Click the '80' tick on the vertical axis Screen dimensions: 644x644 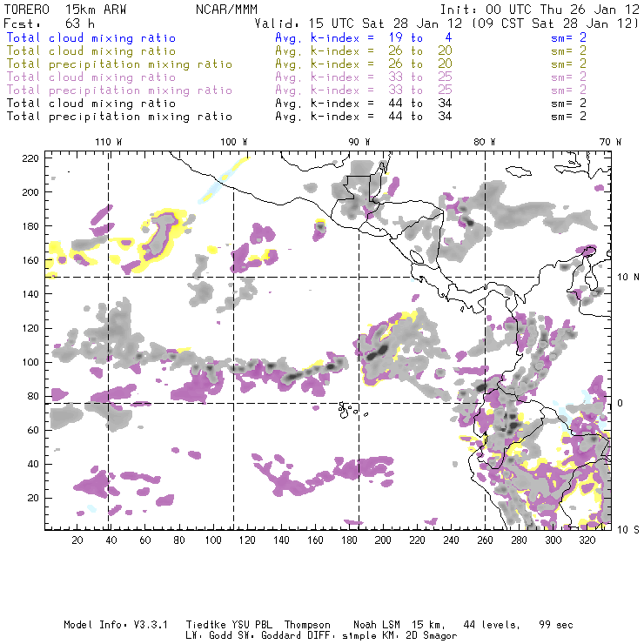[33, 396]
